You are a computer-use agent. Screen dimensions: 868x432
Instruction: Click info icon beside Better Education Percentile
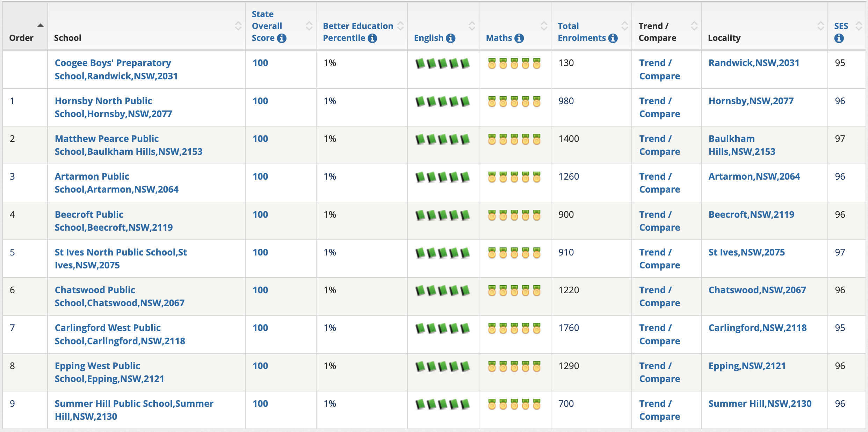pyautogui.click(x=372, y=38)
